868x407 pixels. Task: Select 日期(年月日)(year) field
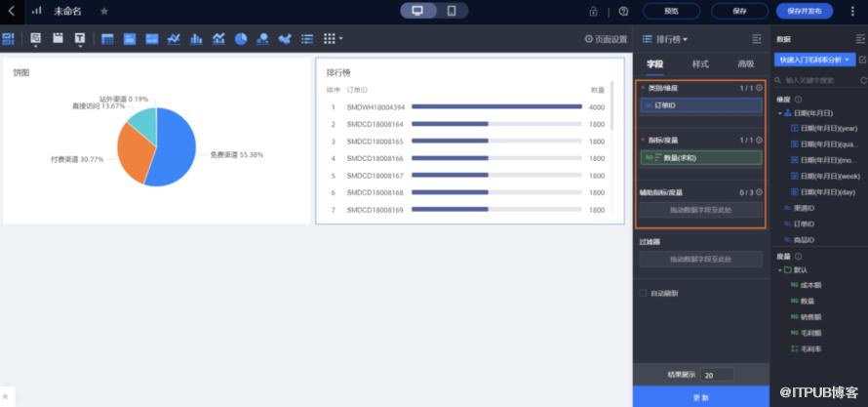pyautogui.click(x=824, y=129)
